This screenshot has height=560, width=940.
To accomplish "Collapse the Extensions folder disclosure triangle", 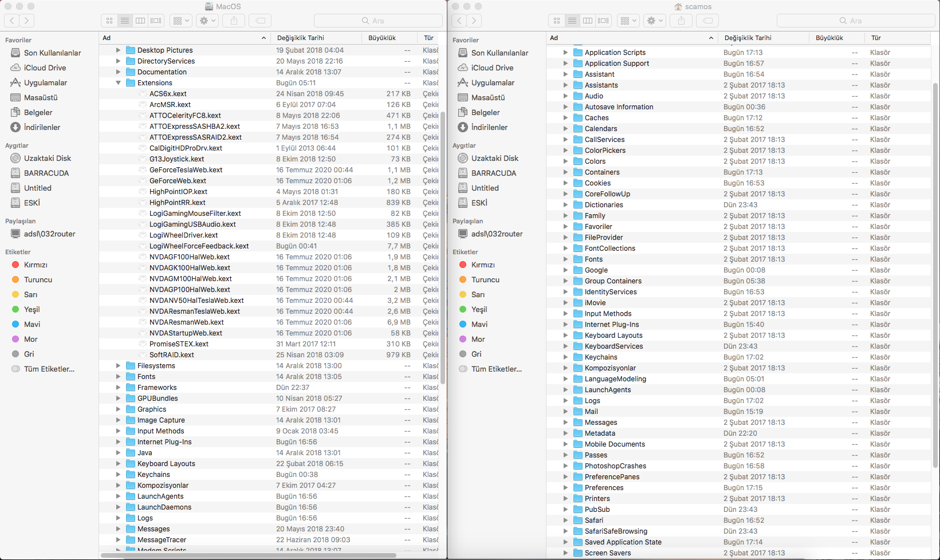I will (x=118, y=83).
